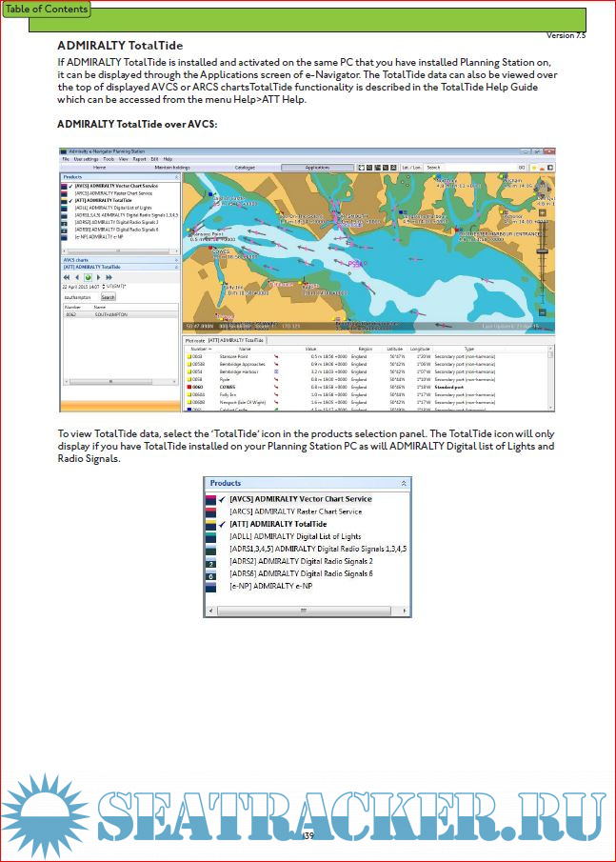Open the Maintain holdings tab

[172, 168]
